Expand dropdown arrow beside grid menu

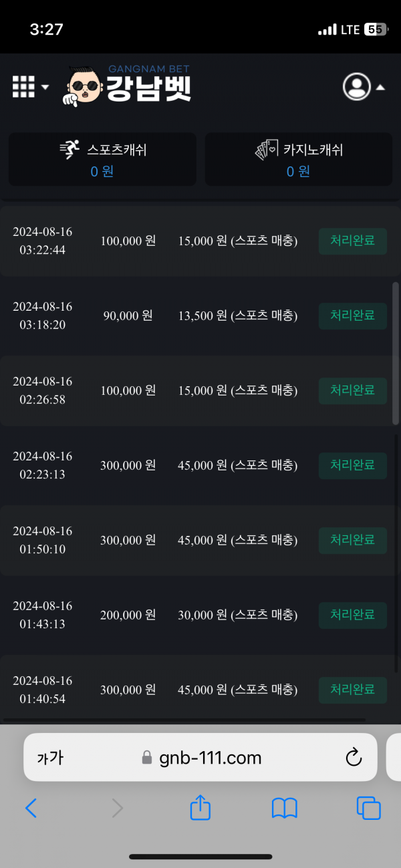click(45, 87)
